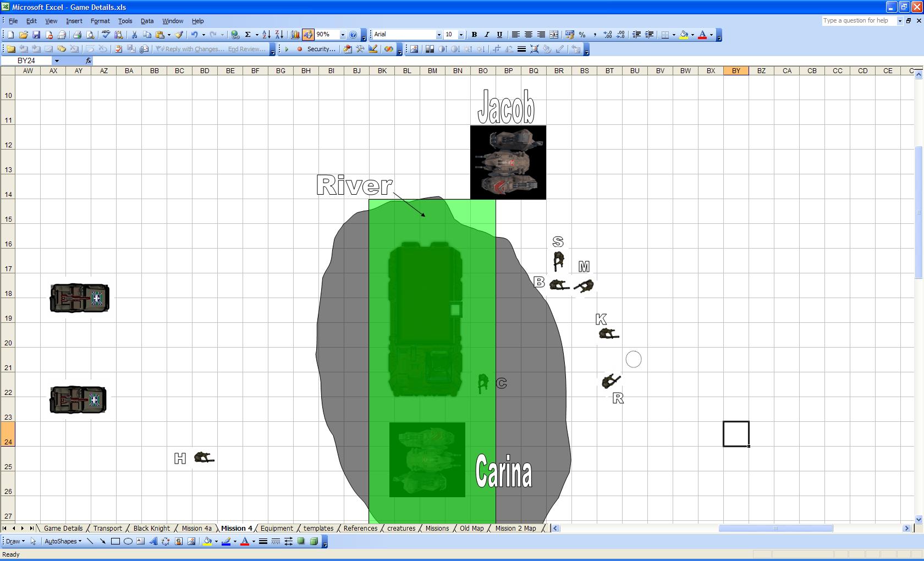
Task: Toggle Bold formatting
Action: (x=474, y=35)
